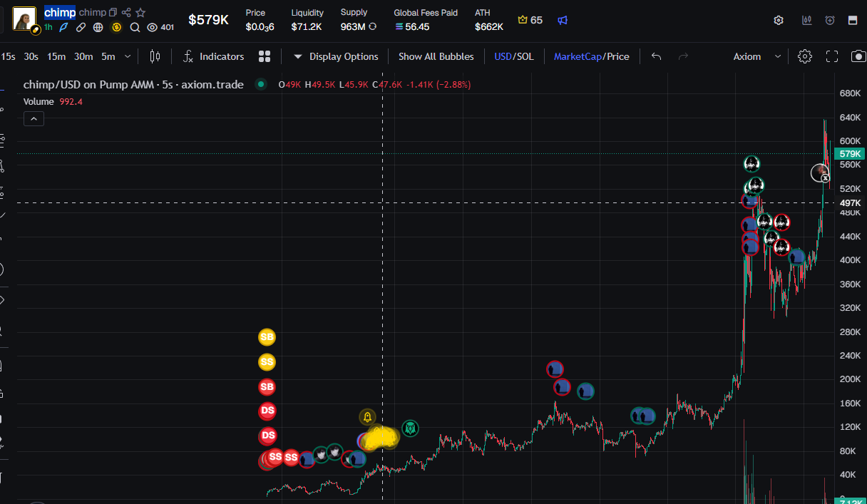The width and height of the screenshot is (867, 504).
Task: Select the 15s timeframe
Action: (8, 56)
